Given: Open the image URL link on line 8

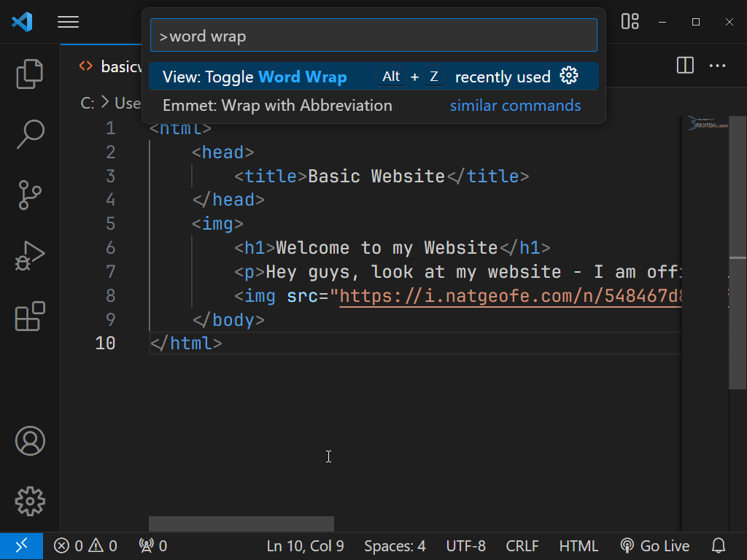Looking at the screenshot, I should pyautogui.click(x=511, y=296).
